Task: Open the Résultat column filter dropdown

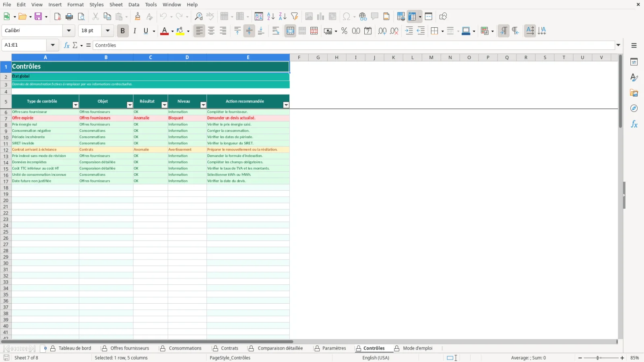Action: (x=164, y=105)
